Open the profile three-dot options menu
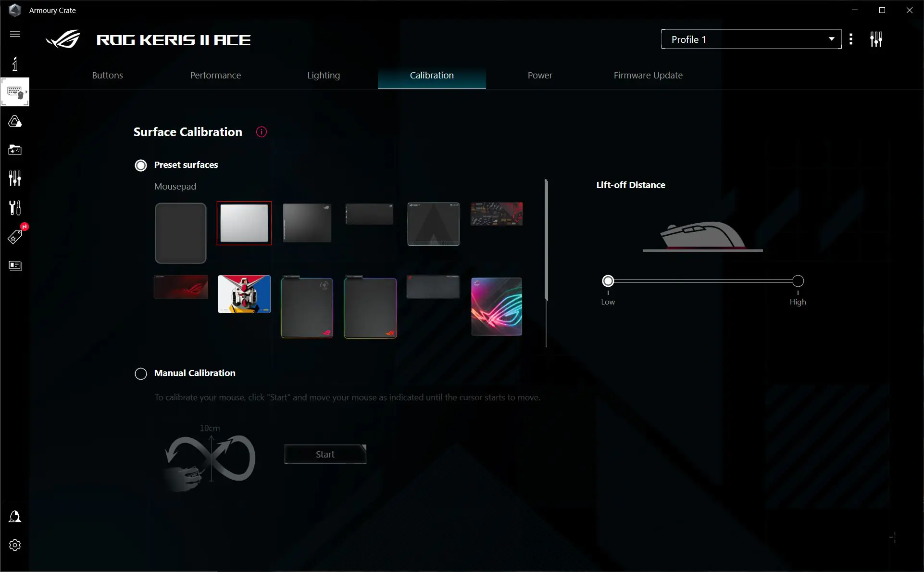Screen dimensions: 924x572 click(851, 39)
